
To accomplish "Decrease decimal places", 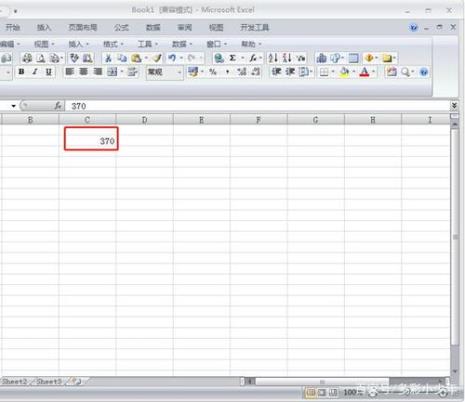I will (255, 72).
